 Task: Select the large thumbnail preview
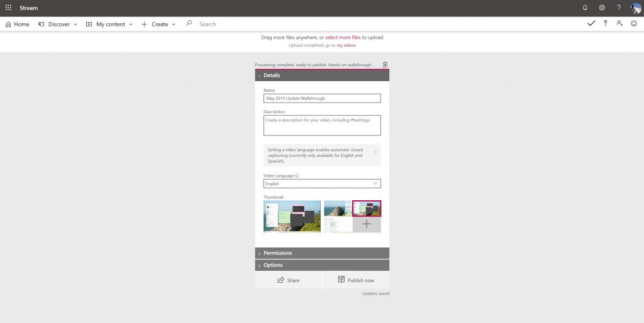(x=292, y=217)
